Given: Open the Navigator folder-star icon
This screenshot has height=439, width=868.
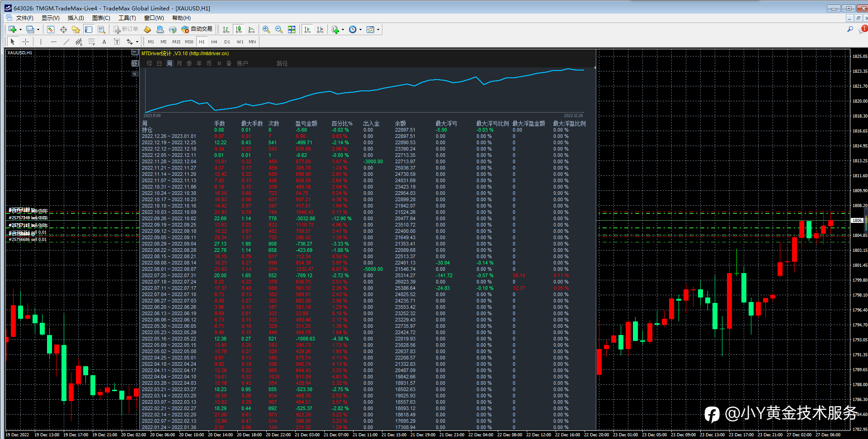Looking at the screenshot, I should tap(76, 29).
